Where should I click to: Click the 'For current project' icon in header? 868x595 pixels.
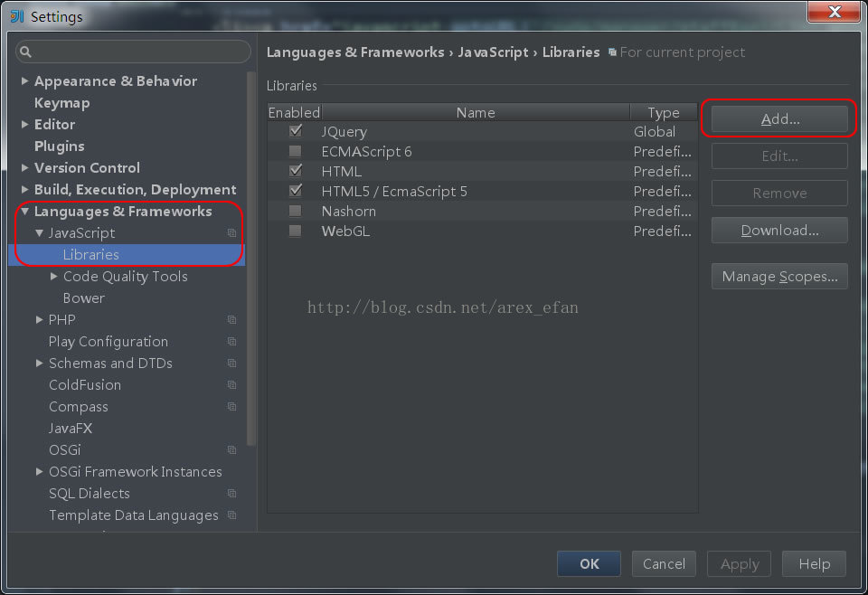pos(612,52)
